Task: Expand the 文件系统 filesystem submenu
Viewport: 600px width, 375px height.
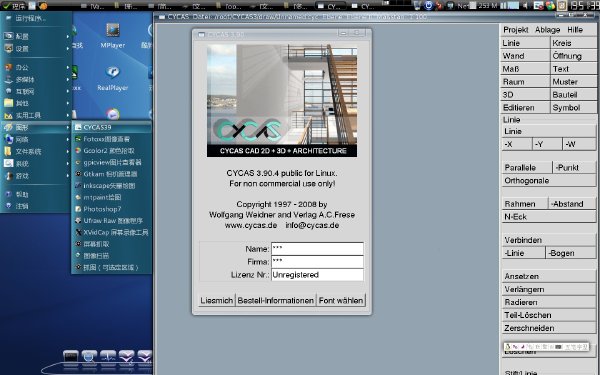Action: click(x=36, y=152)
